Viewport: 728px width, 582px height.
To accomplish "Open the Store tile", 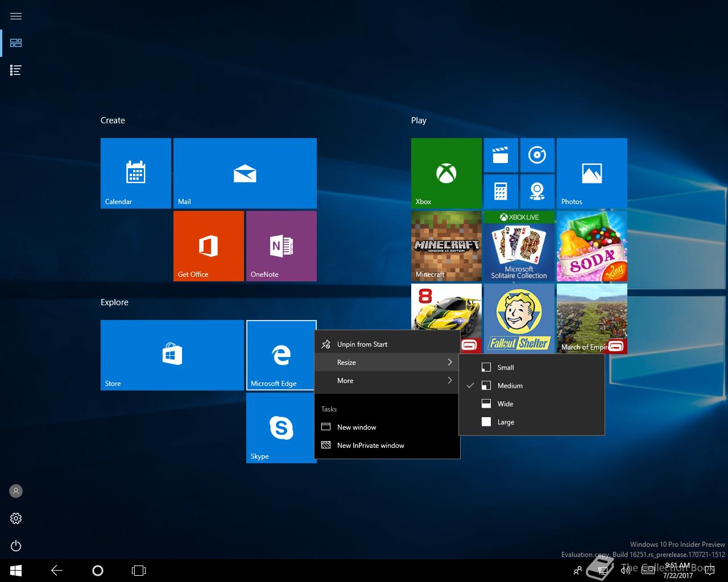I will coord(172,355).
